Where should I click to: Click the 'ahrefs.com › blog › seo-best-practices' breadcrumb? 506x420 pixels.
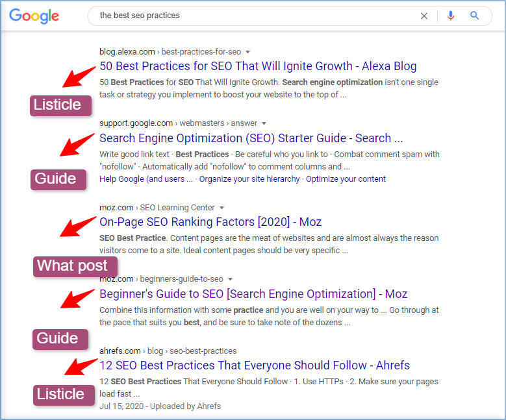(x=168, y=351)
